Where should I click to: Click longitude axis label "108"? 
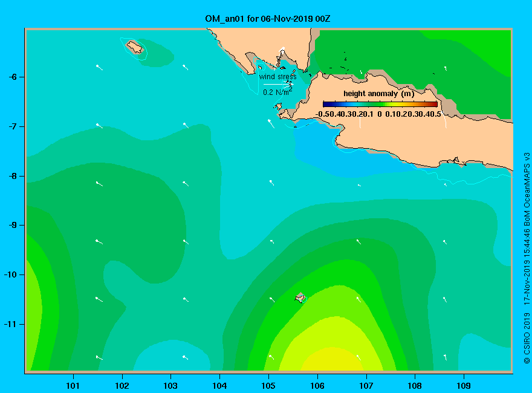(x=415, y=386)
